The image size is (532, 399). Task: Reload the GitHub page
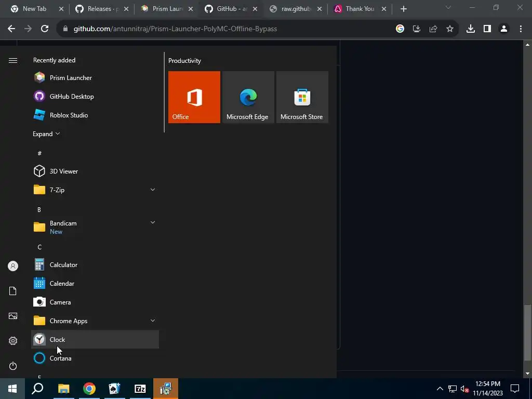[x=45, y=29]
